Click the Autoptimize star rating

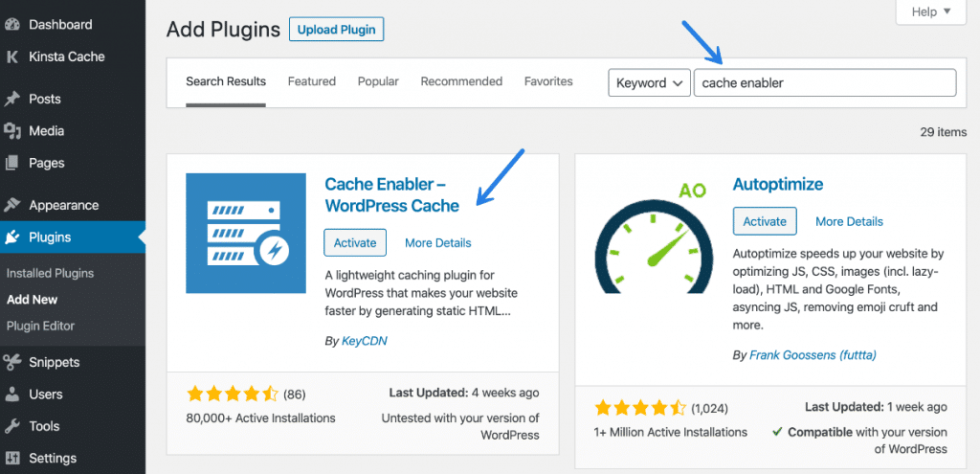coord(640,409)
